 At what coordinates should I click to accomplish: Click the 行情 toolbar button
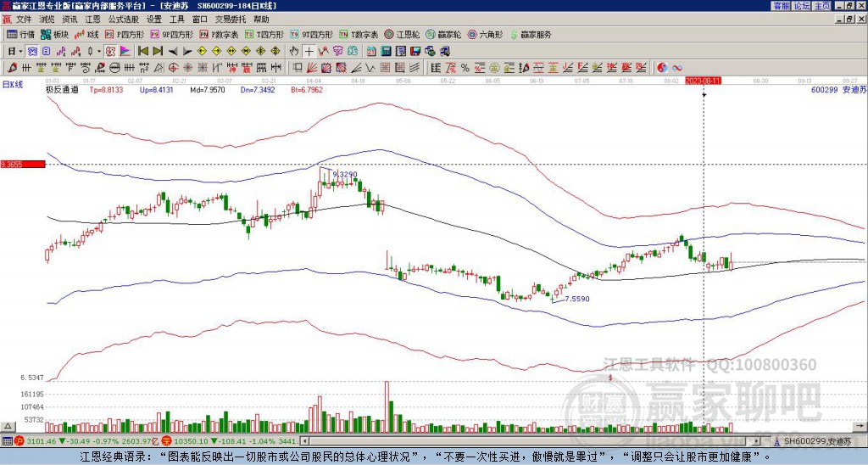point(20,34)
